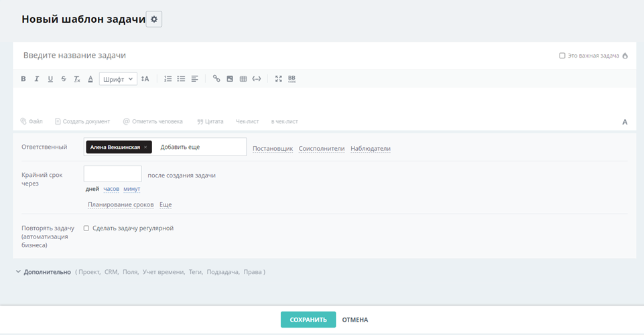Open the Шрифт font dropdown
The height and width of the screenshot is (335, 644).
pos(118,79)
